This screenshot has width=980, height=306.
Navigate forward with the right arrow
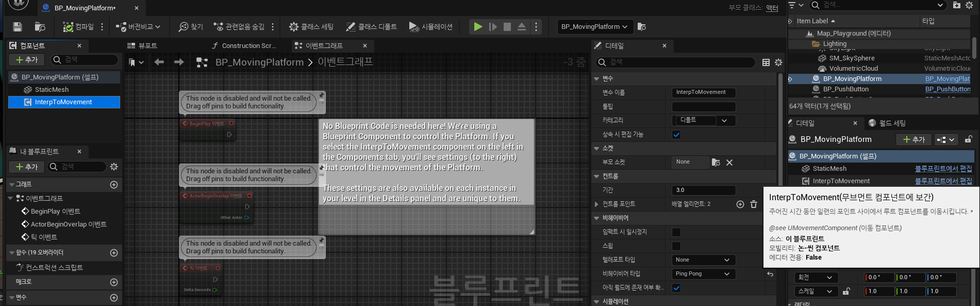179,62
